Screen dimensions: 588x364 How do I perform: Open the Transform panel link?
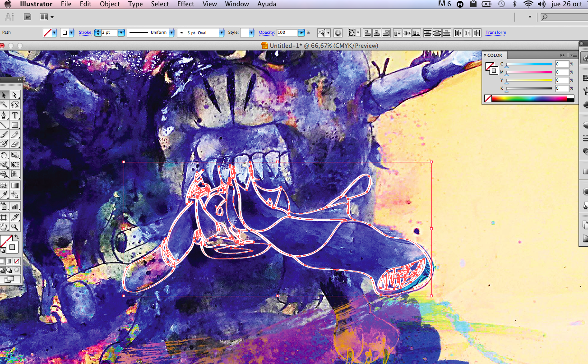(x=495, y=32)
